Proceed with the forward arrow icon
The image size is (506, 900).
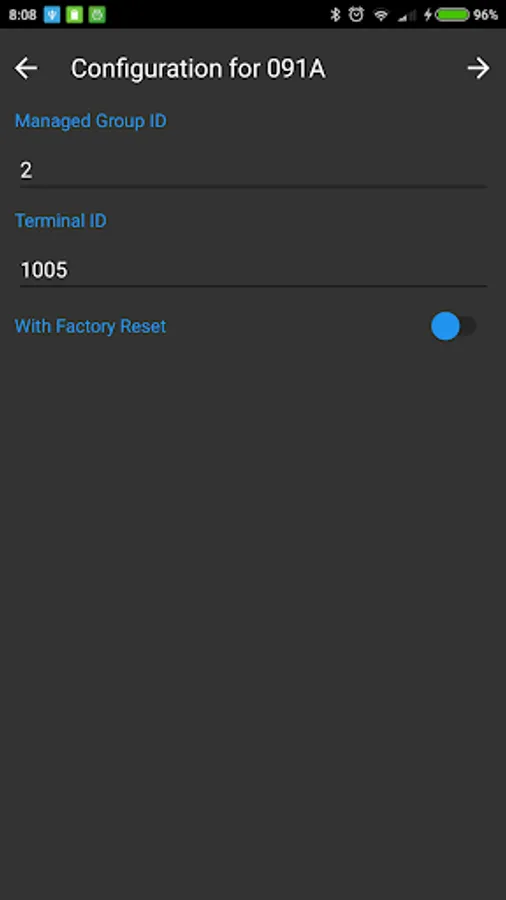pos(478,68)
